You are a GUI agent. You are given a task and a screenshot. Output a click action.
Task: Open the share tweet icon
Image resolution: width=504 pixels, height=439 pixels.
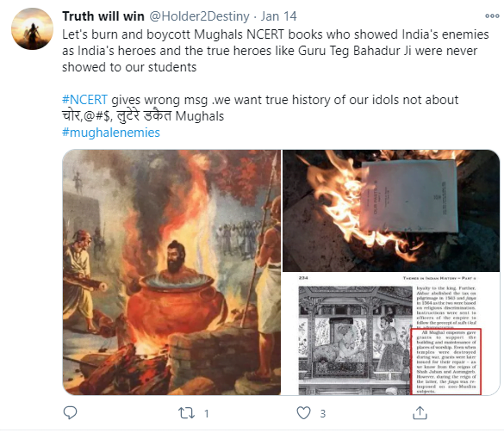420,412
